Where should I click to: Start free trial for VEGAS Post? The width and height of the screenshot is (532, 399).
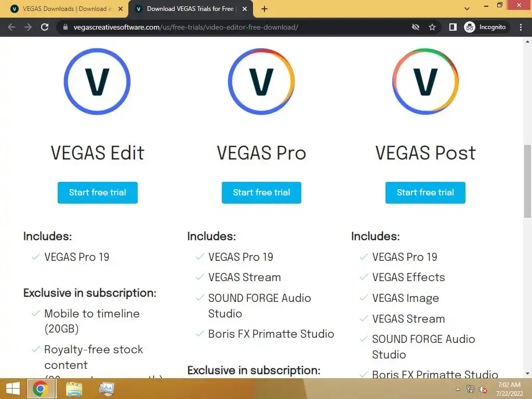coord(425,192)
